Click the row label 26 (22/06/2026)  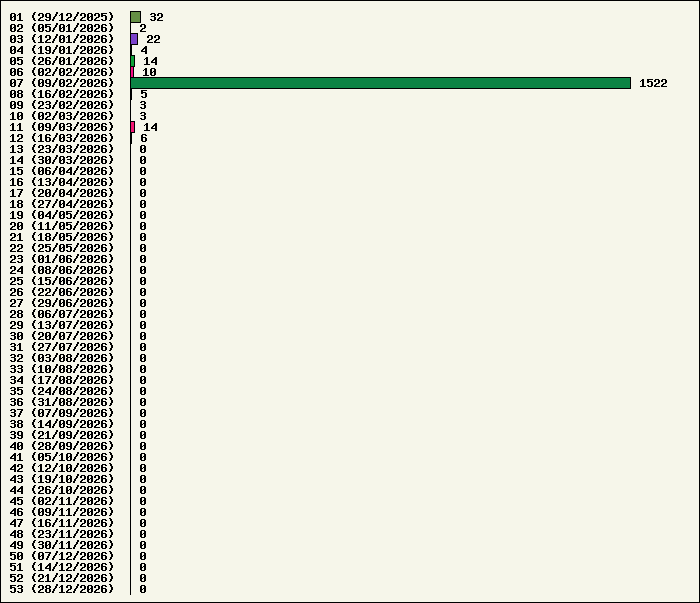(62, 293)
